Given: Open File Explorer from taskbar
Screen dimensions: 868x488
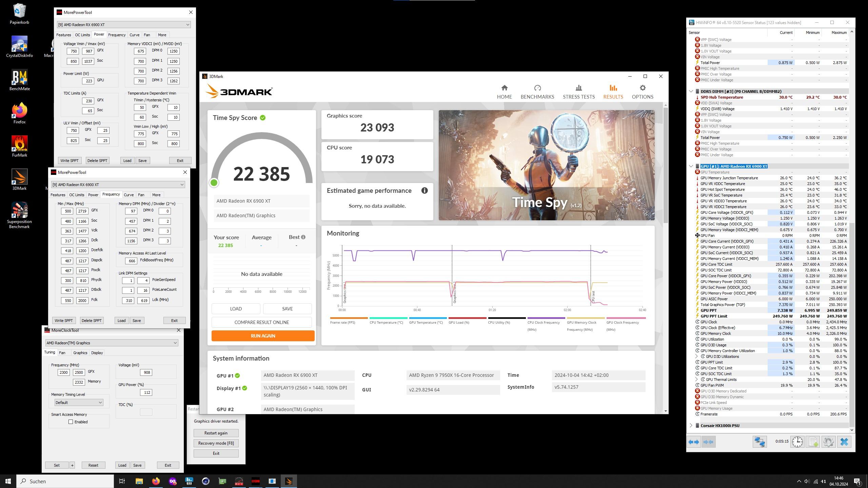Looking at the screenshot, I should 139,481.
